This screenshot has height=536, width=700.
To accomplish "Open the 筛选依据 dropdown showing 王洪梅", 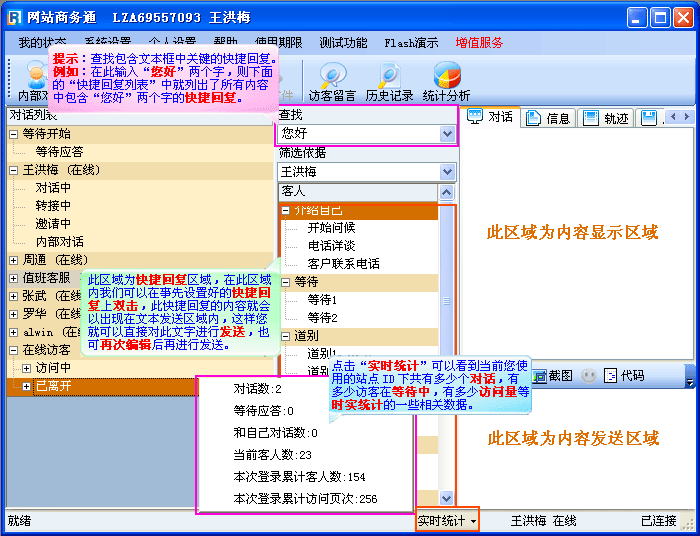I will 447,172.
